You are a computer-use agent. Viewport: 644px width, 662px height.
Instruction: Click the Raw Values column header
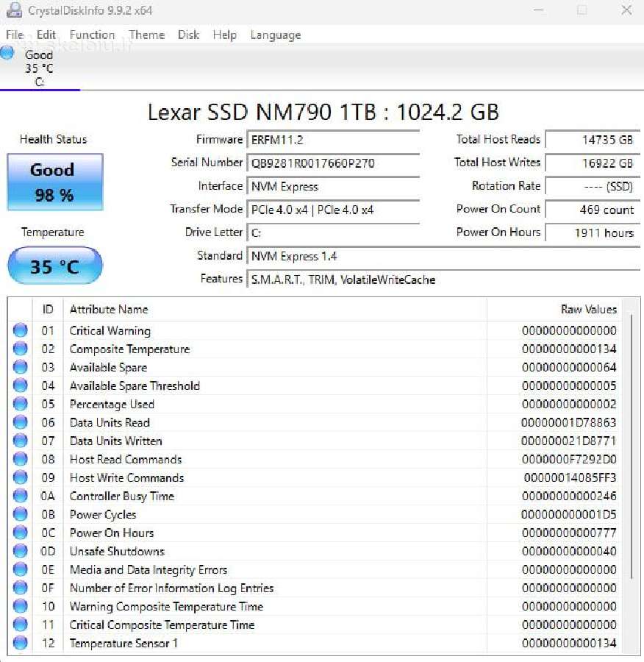[x=554, y=309]
